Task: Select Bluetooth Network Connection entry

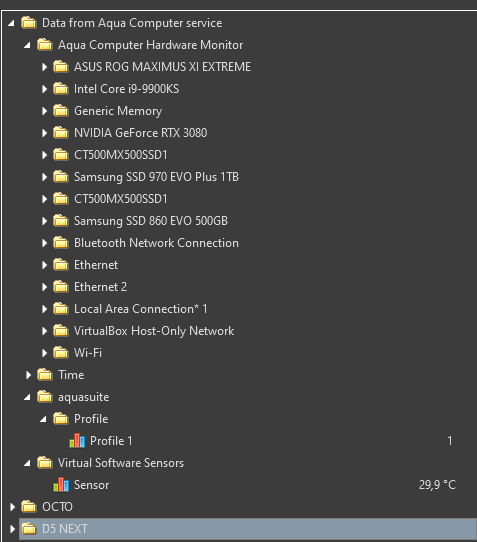Action: (x=156, y=243)
